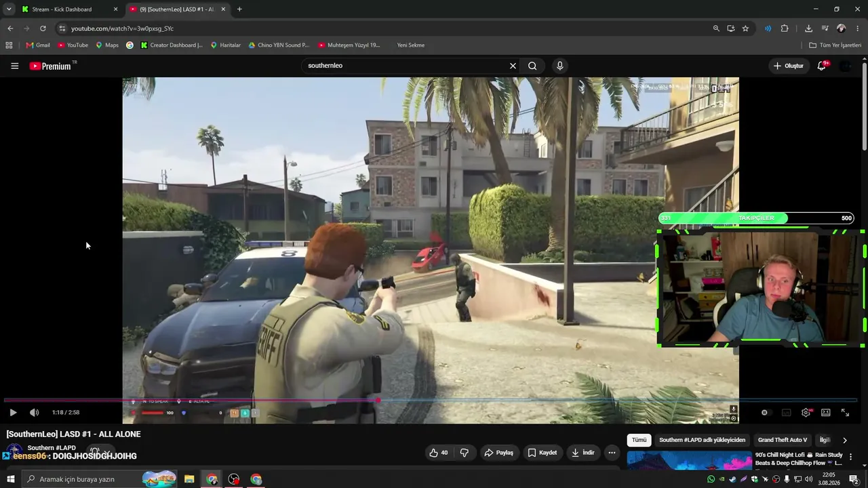Image resolution: width=868 pixels, height=488 pixels.
Task: Select the Grand Theft Auto V chip
Action: [783, 440]
